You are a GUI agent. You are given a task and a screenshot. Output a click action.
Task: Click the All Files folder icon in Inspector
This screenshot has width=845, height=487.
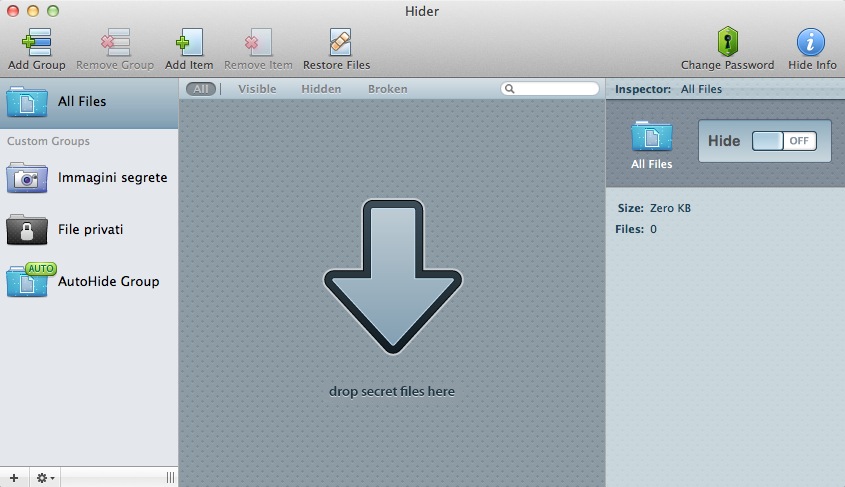click(x=652, y=136)
